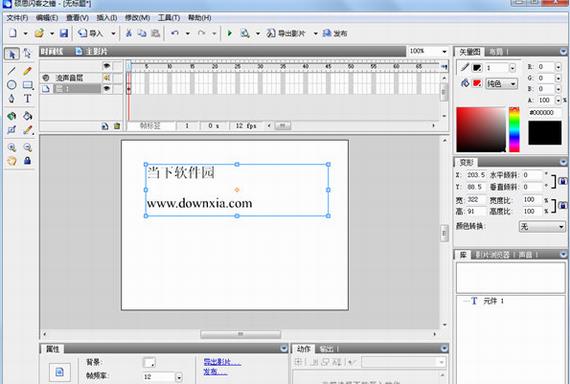Open the 查看(V) menu
This screenshot has width=570, height=384.
pos(77,18)
